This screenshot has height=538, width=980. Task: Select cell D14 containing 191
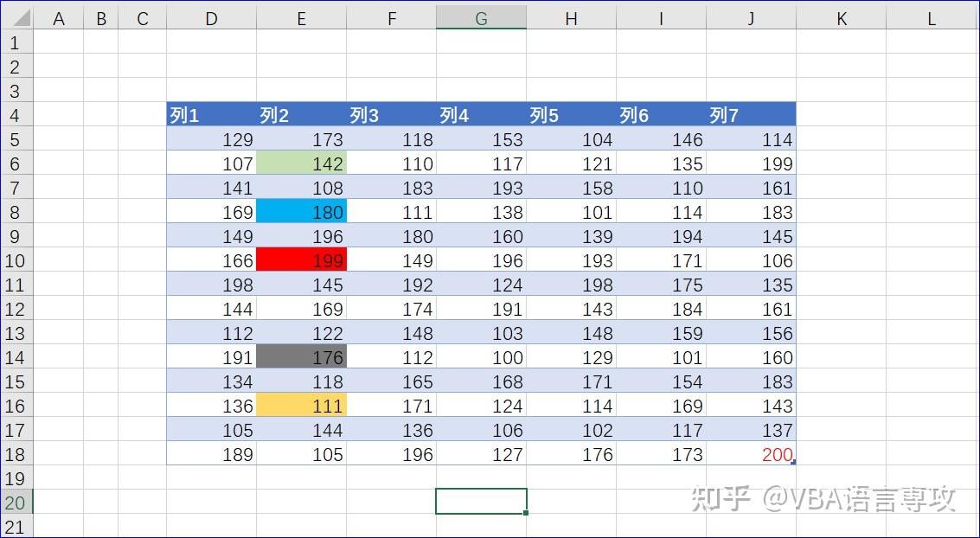pos(211,357)
